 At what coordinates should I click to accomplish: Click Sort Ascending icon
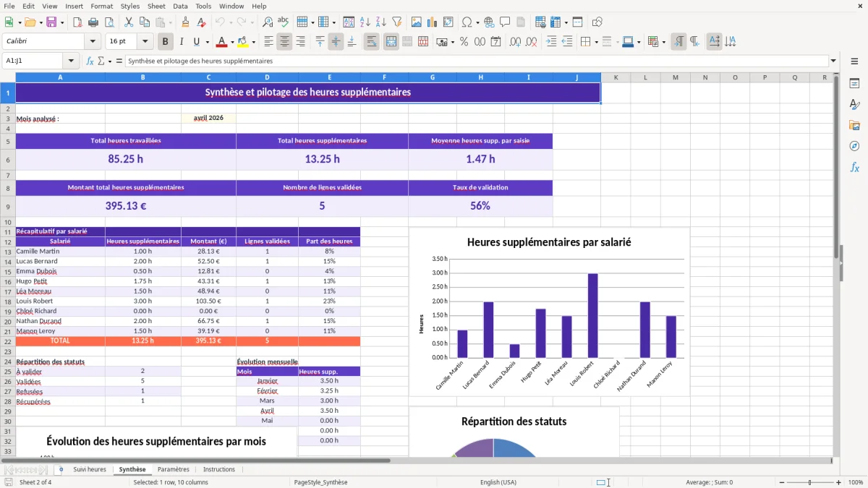coord(365,22)
